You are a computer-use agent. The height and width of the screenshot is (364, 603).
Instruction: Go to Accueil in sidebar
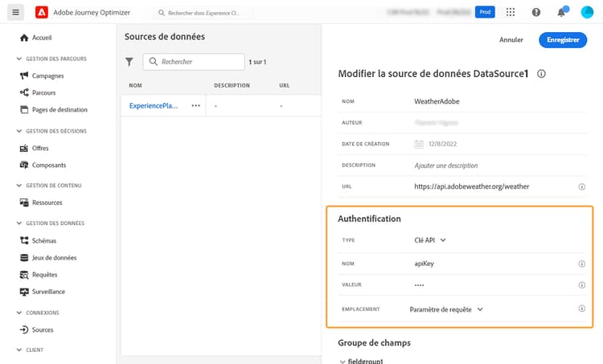[42, 38]
